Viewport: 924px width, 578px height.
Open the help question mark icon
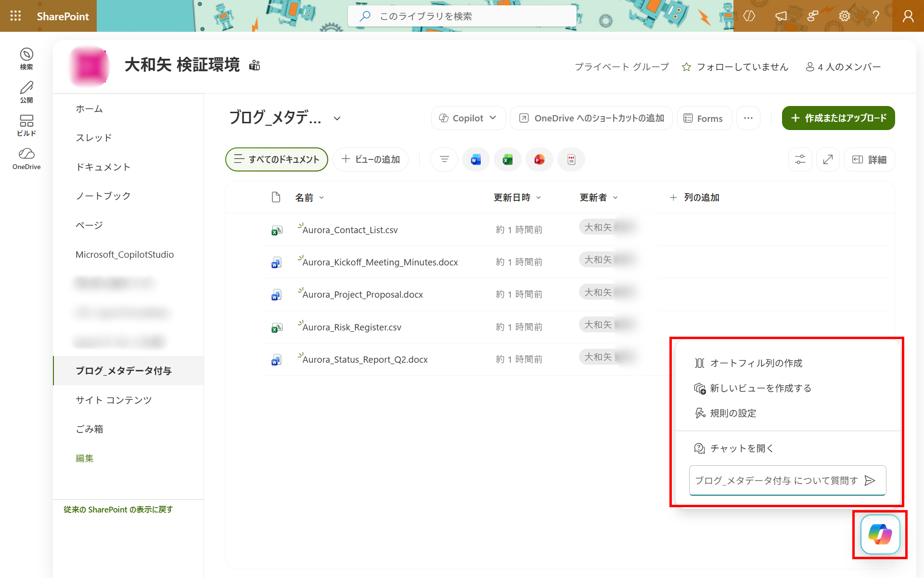tap(876, 16)
